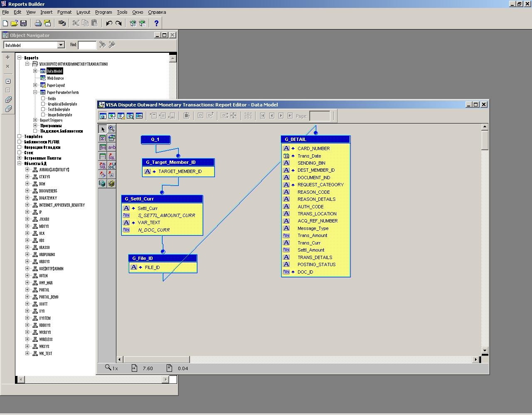Click the Data Model view icon in editor toolbar
Image resolution: width=532 pixels, height=415 pixels.
[x=103, y=116]
